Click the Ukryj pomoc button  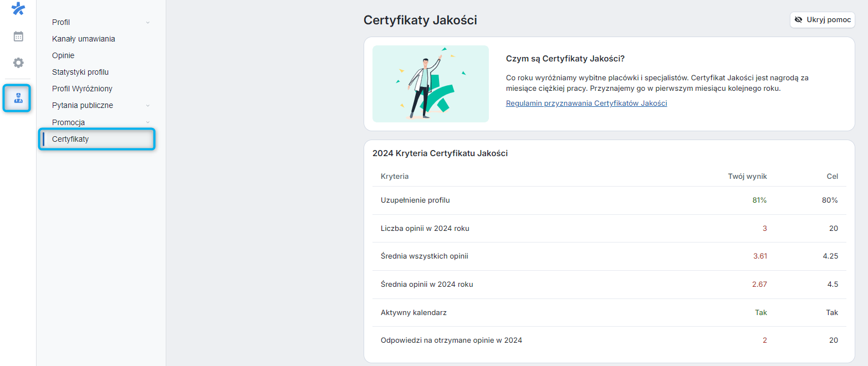tap(823, 19)
